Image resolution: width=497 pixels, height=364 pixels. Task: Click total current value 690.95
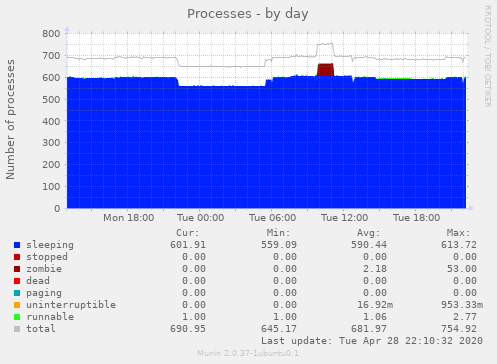[x=188, y=329]
